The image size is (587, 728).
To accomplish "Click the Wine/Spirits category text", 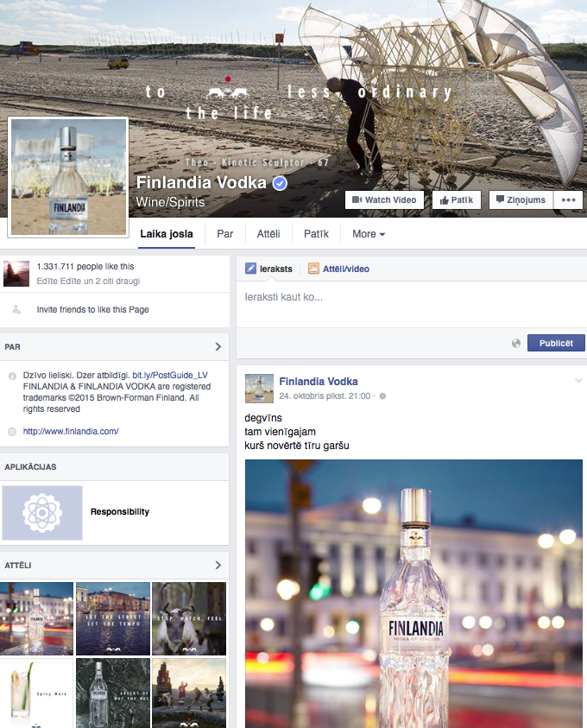I will (x=170, y=202).
